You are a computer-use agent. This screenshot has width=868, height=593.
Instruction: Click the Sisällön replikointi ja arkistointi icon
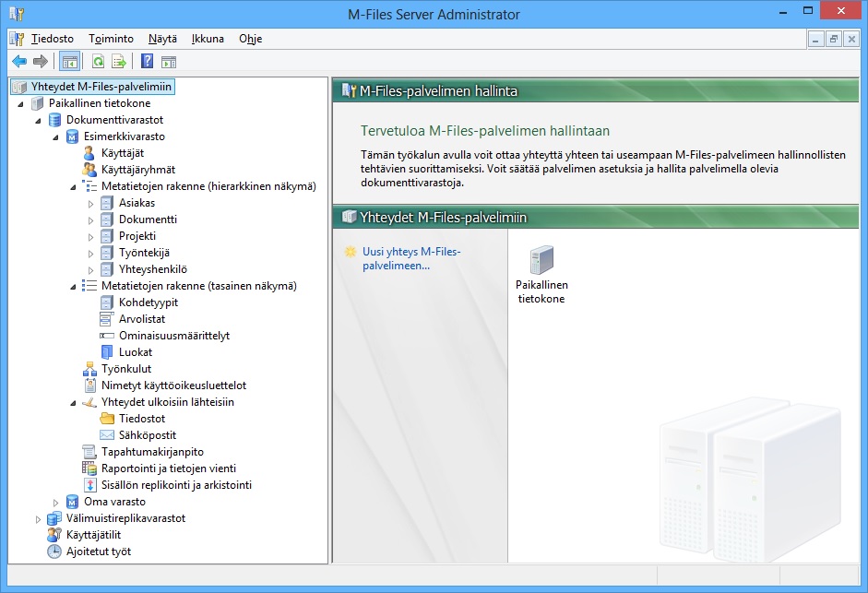coord(89,485)
